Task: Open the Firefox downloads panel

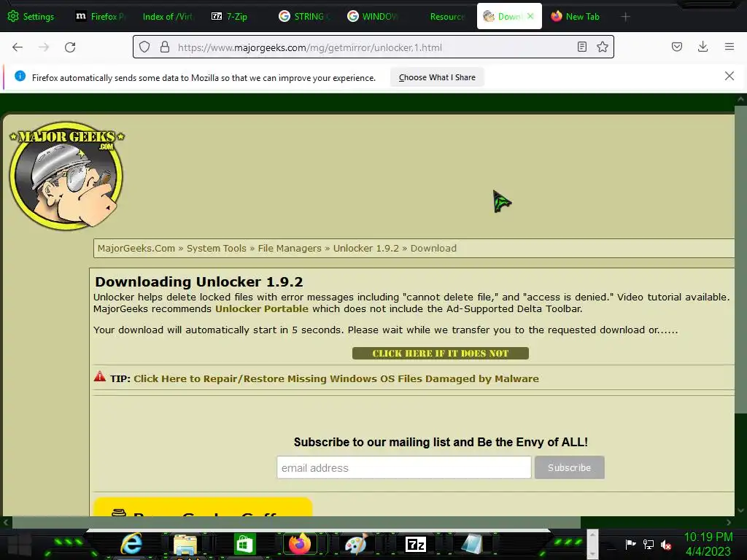Action: pos(703,47)
